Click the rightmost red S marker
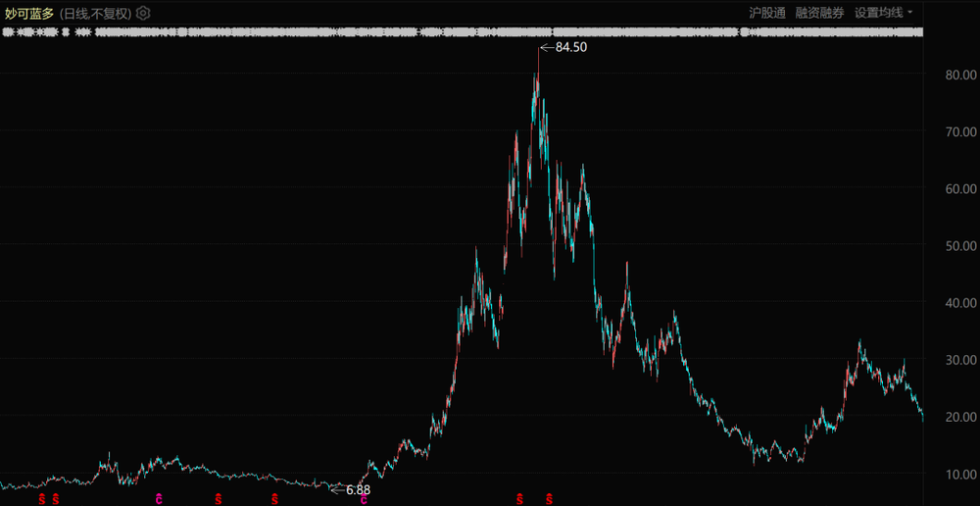Image resolution: width=980 pixels, height=506 pixels. click(549, 499)
